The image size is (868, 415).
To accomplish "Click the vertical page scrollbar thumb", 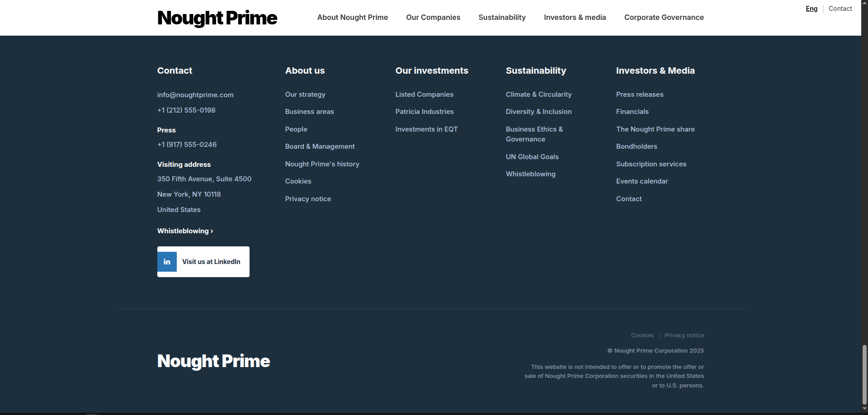I will click(x=864, y=374).
